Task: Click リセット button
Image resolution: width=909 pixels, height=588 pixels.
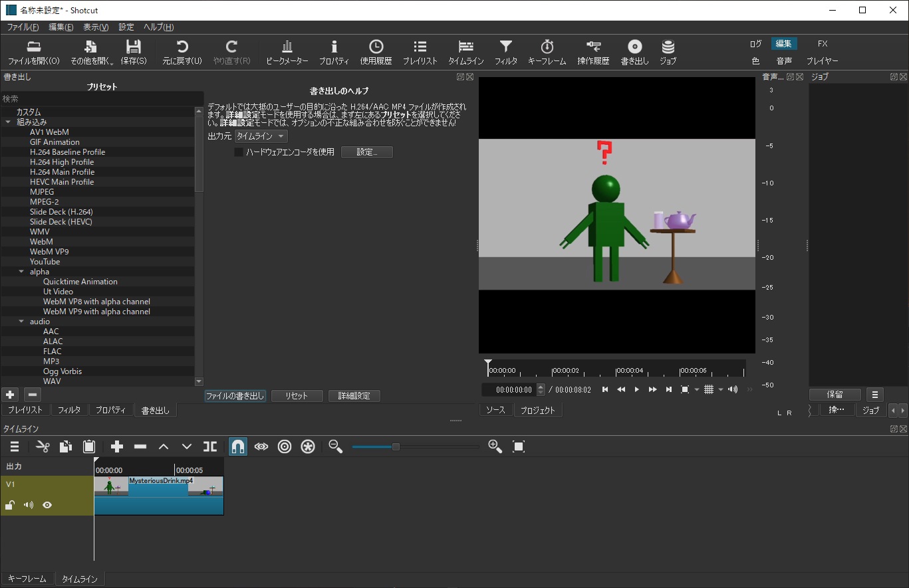Action: [x=297, y=396]
